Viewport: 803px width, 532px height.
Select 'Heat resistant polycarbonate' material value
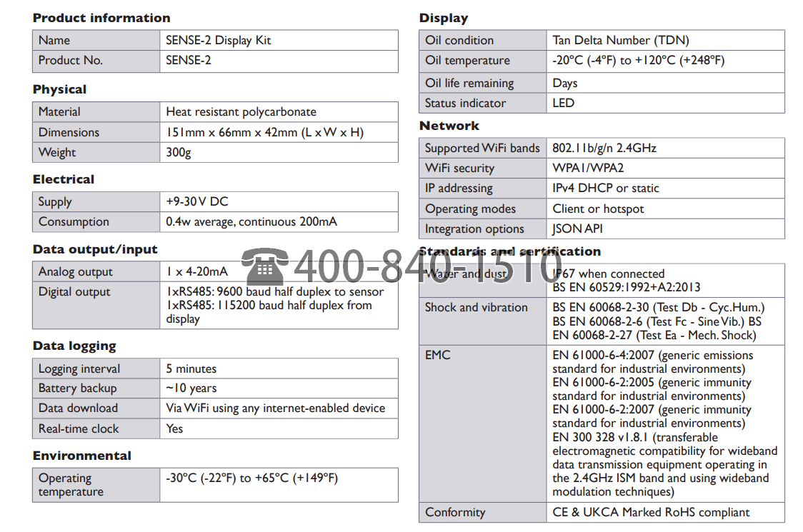[x=241, y=111]
